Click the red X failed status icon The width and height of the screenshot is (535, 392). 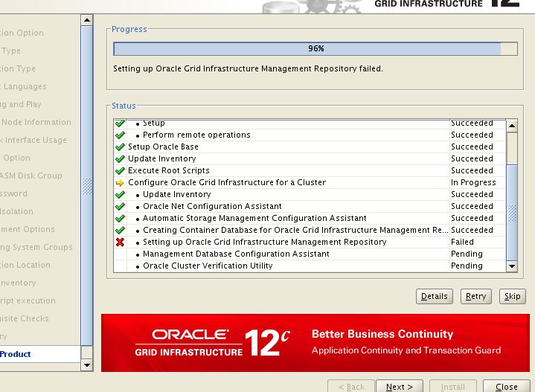(120, 242)
